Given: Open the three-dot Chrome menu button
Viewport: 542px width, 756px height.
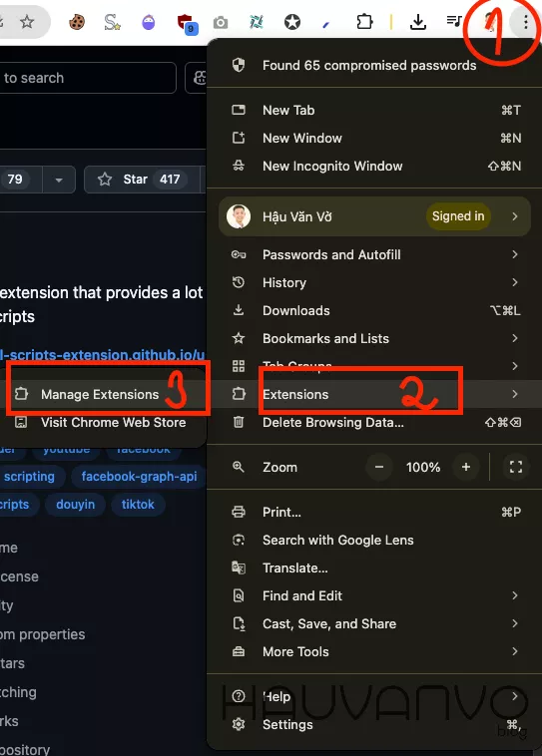Looking at the screenshot, I should [x=525, y=22].
